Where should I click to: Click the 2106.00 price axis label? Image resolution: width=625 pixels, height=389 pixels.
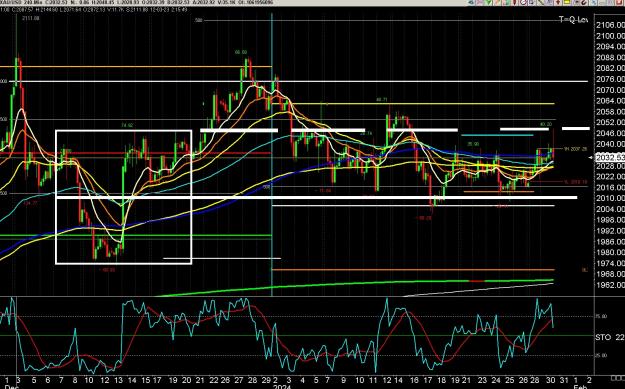pos(610,26)
